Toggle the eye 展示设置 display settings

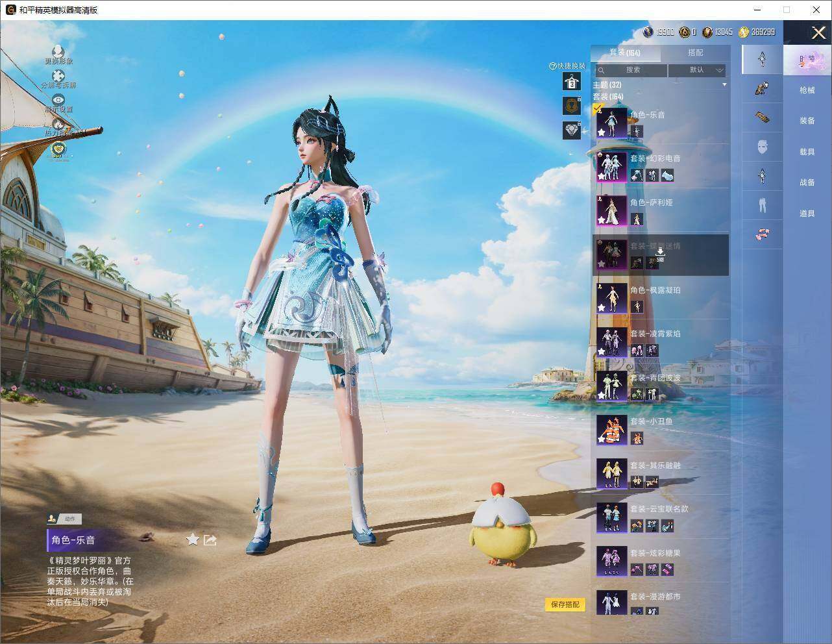[58, 100]
